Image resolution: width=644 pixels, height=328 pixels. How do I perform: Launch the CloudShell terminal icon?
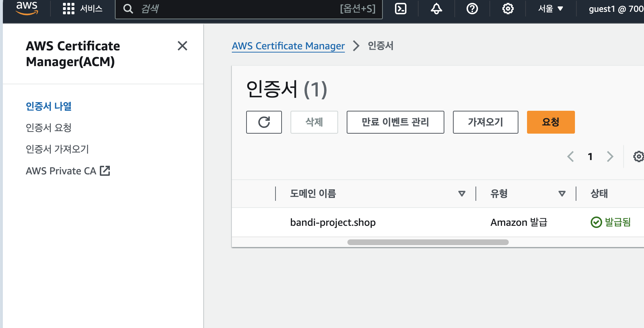(401, 9)
